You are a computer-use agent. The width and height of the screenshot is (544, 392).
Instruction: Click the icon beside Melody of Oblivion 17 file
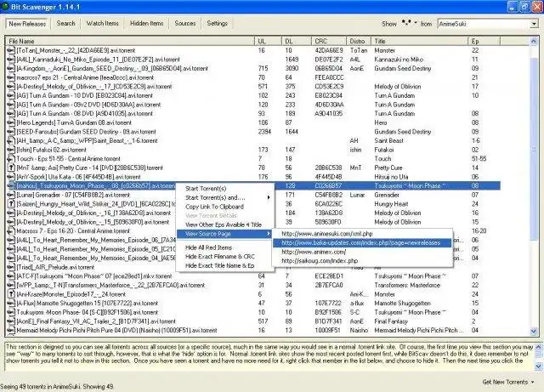(x=11, y=87)
